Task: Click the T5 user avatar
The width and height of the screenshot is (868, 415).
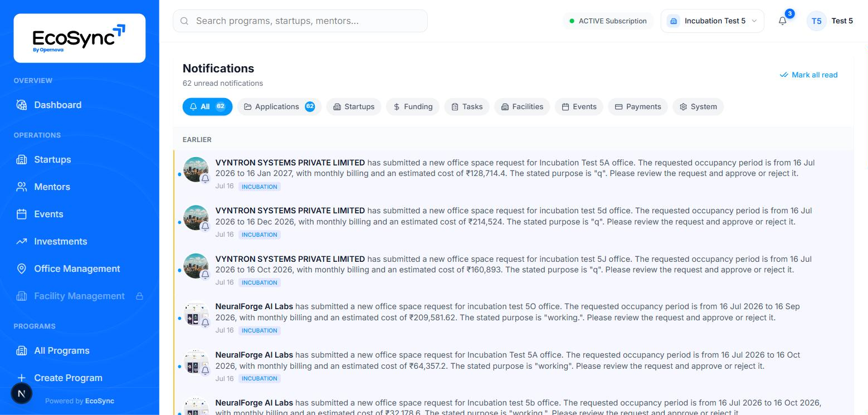Action: tap(816, 21)
